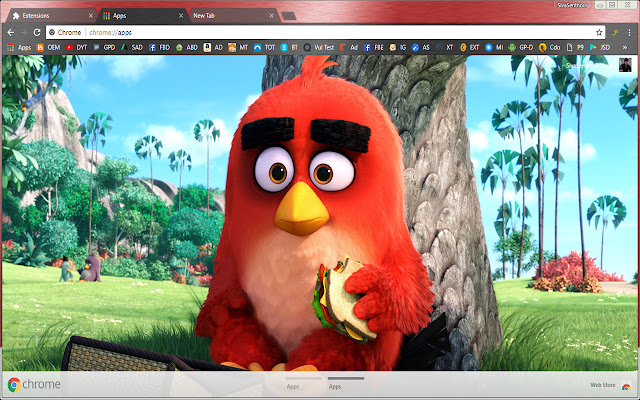Switch to the New Tab tab
The width and height of the screenshot is (640, 400).
[x=234, y=16]
